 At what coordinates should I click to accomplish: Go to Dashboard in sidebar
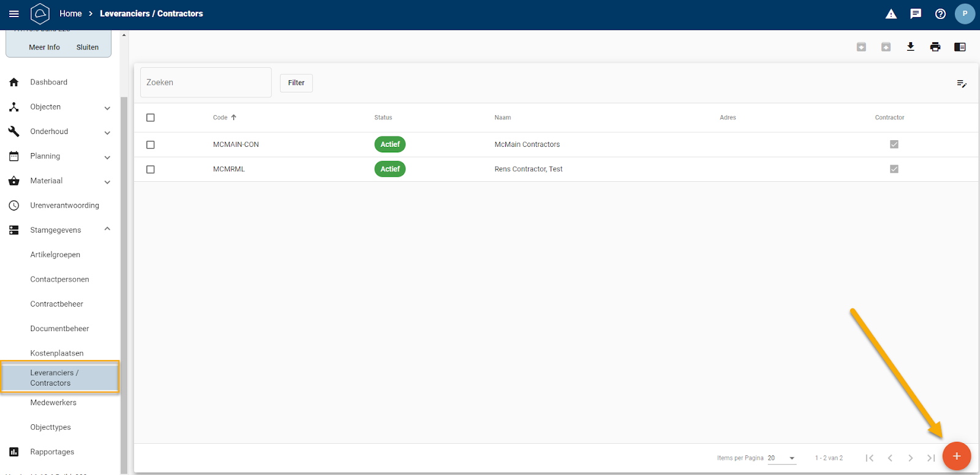49,82
